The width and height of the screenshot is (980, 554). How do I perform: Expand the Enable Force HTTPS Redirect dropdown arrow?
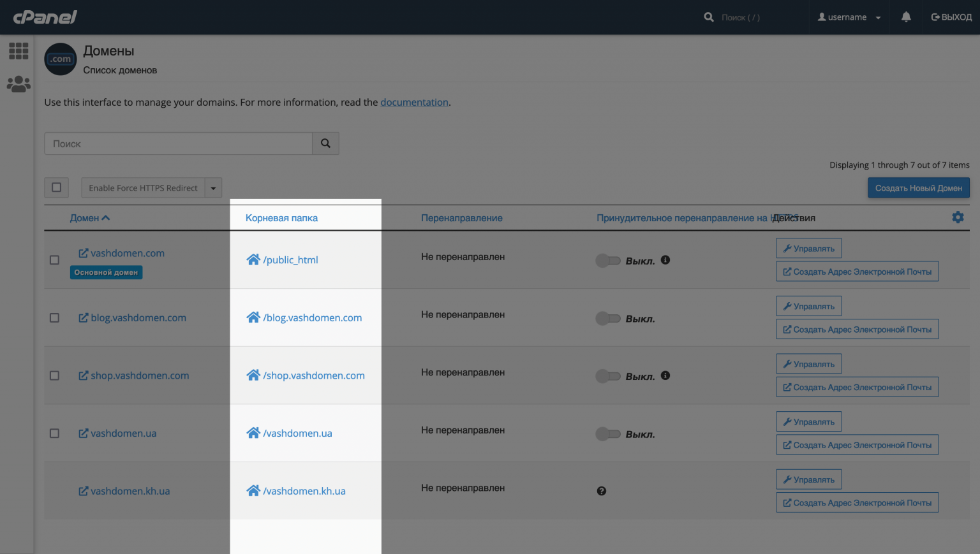[213, 188]
